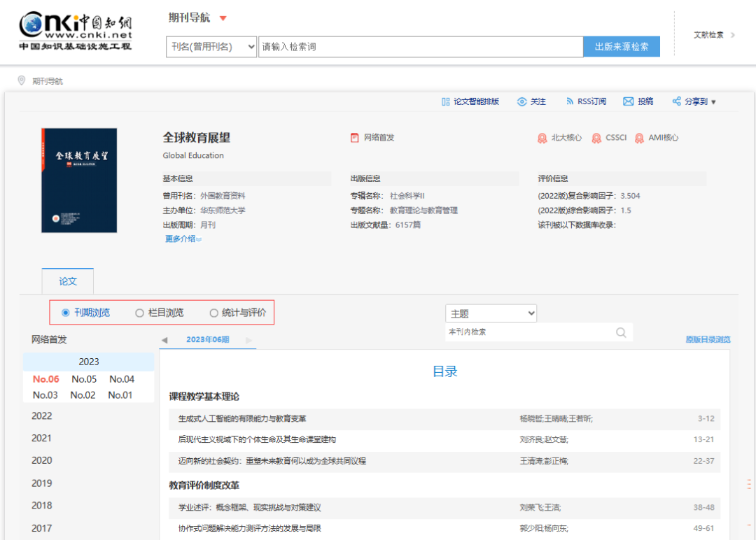Click author entry 王清涛;彭正梅
The width and height of the screenshot is (756, 540).
[544, 461]
